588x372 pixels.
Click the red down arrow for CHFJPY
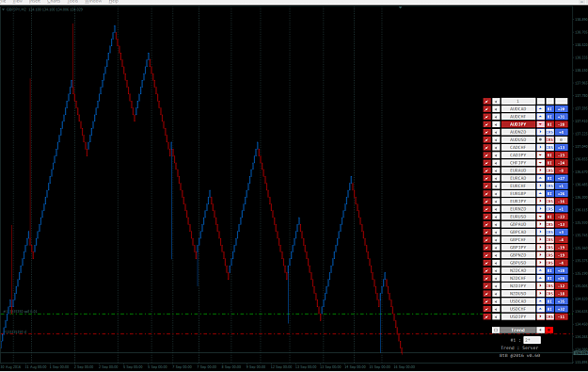[x=541, y=163]
